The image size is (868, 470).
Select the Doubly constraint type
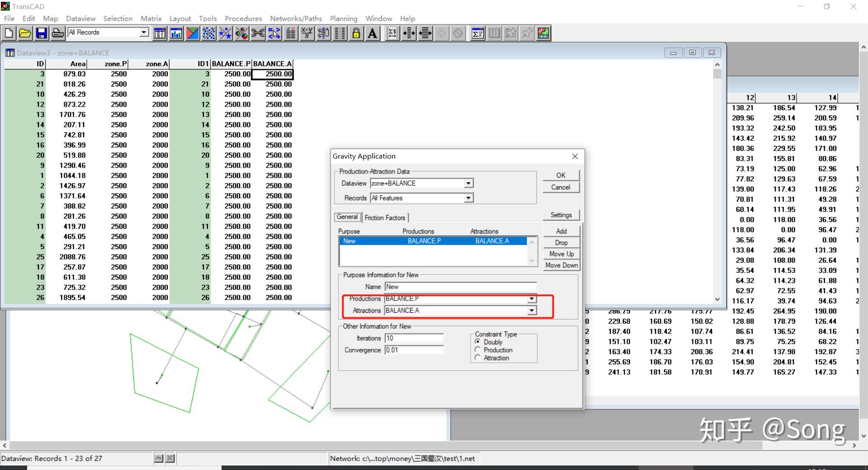coord(478,342)
